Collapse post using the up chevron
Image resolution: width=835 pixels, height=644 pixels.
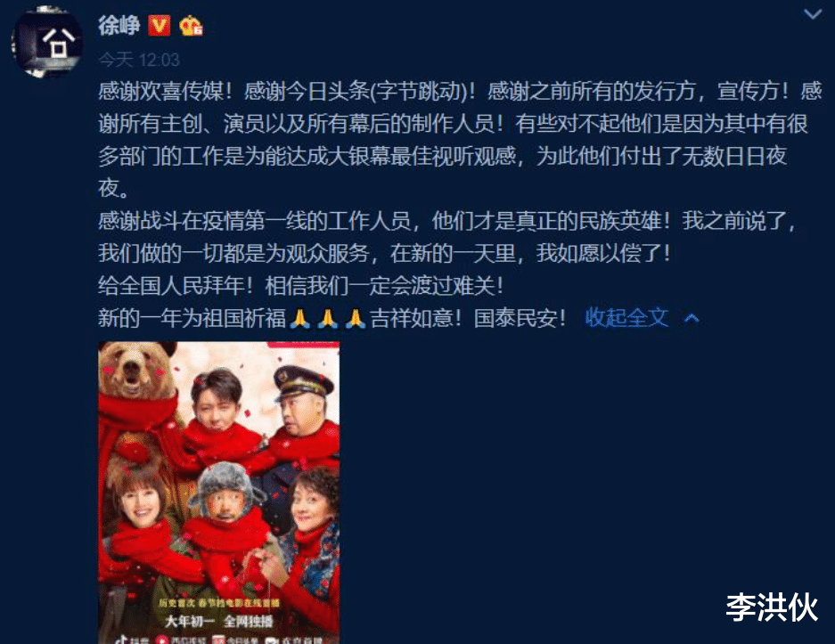[x=692, y=318]
